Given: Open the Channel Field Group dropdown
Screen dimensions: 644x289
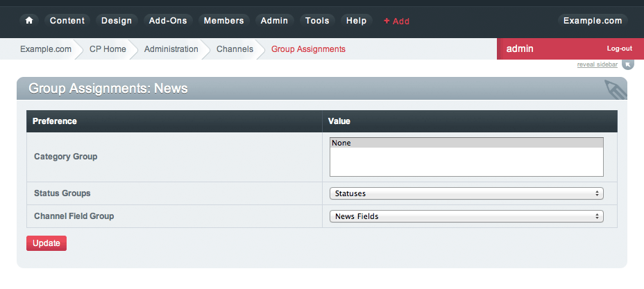Looking at the screenshot, I should 466,216.
